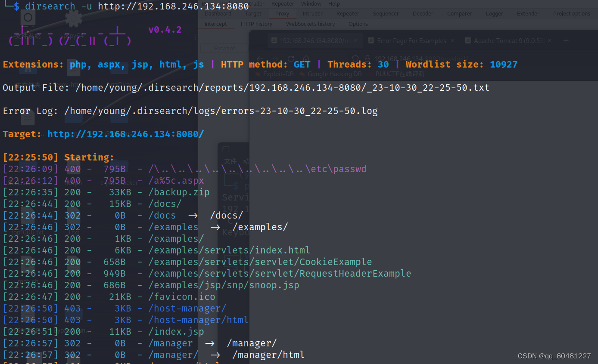Select the Intercept sub-tab in Proxy
Viewport: 598px width, 364px height.
[x=216, y=24]
